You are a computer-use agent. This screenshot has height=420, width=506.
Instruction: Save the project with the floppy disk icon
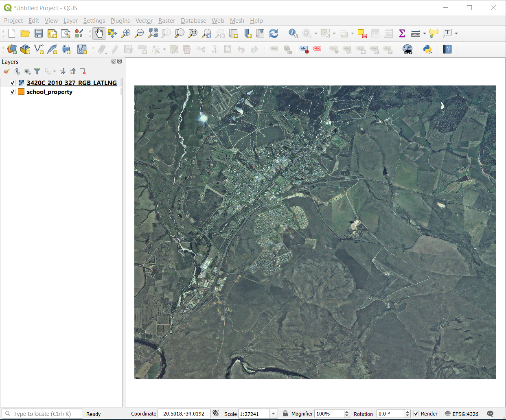click(x=39, y=33)
